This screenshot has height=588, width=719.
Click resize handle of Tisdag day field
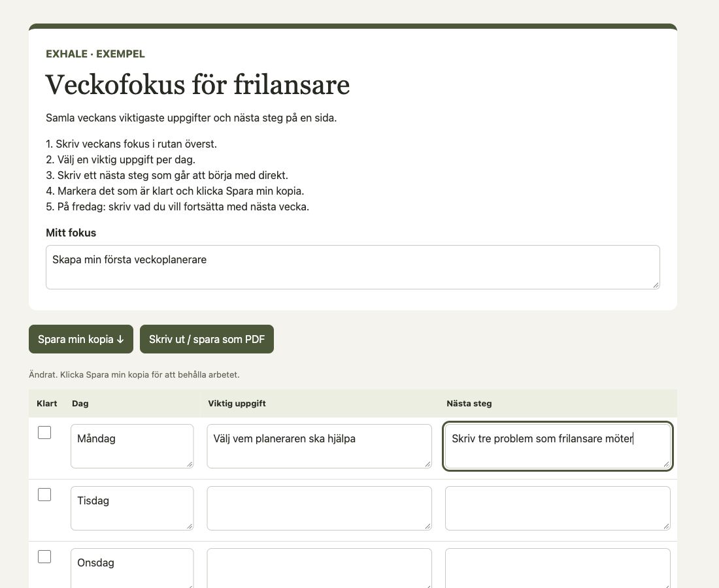190,526
